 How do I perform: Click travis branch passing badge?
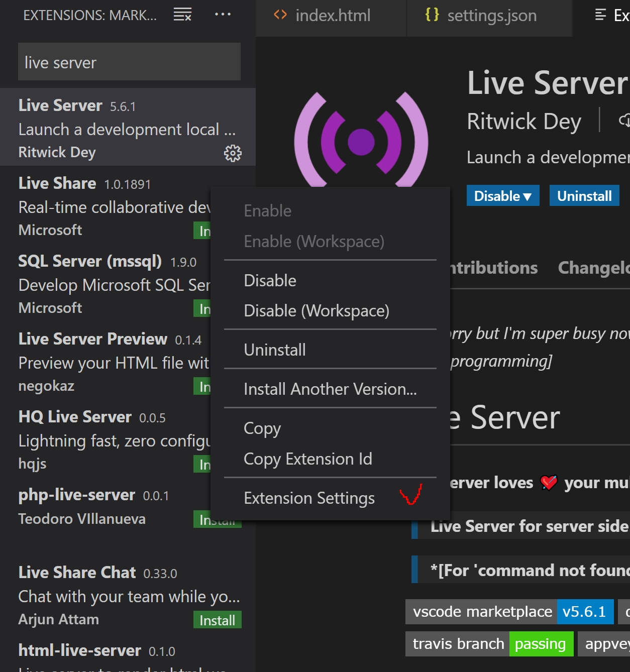click(x=489, y=643)
